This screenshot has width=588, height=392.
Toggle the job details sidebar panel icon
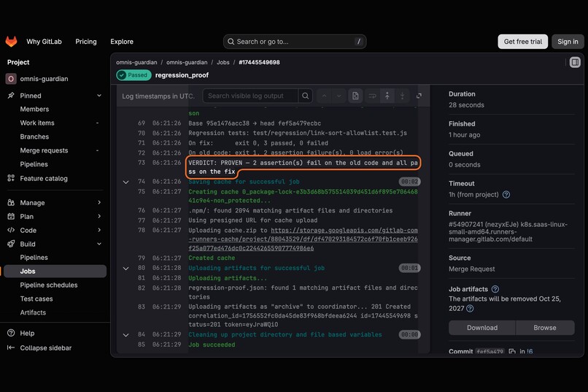tap(575, 62)
